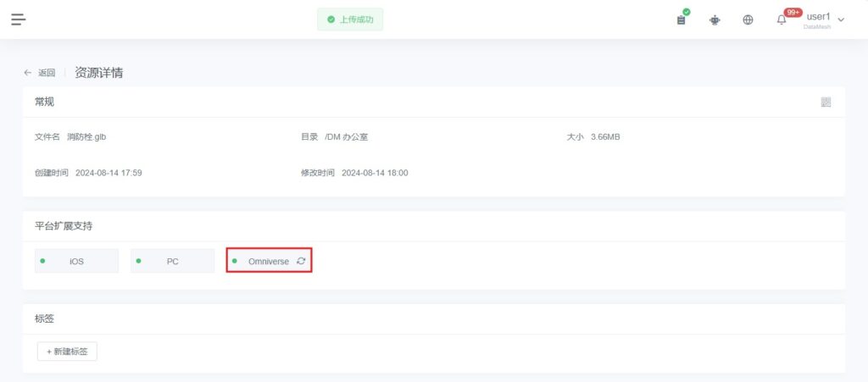
Task: Click the + 新建标签 button
Action: (67, 352)
